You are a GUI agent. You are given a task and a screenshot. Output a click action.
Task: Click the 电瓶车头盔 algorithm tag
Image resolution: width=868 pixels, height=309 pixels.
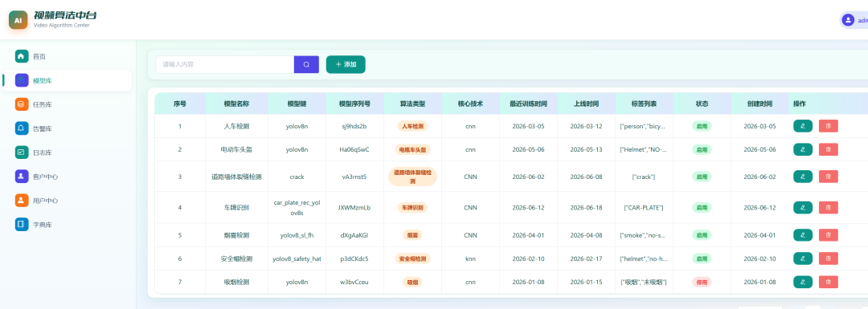pyautogui.click(x=412, y=149)
